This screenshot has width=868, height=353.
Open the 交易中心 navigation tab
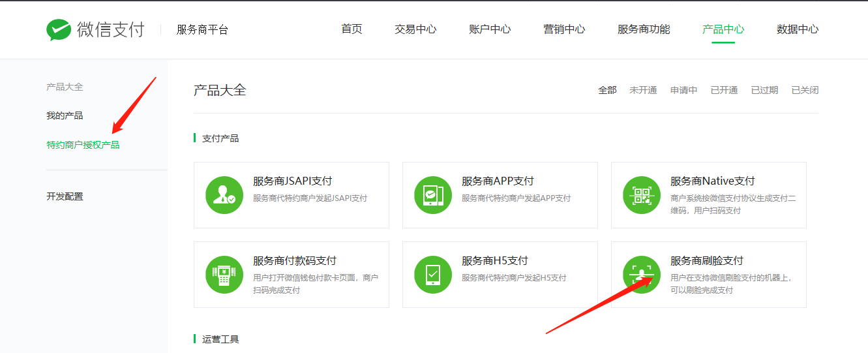(x=415, y=29)
